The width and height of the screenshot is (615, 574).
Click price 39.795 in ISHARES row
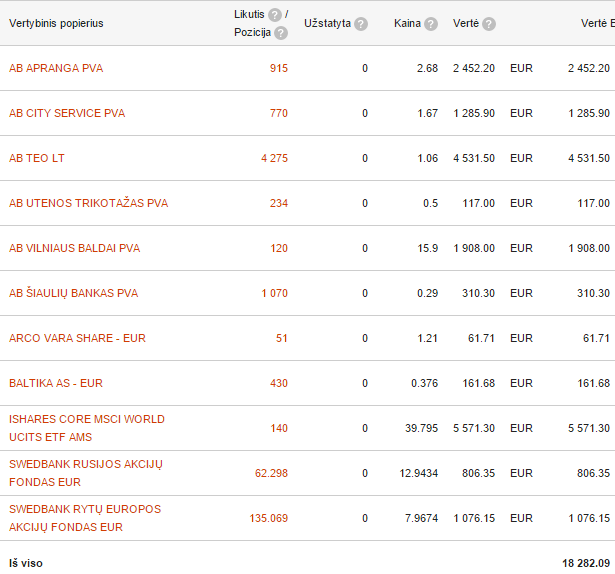point(422,428)
